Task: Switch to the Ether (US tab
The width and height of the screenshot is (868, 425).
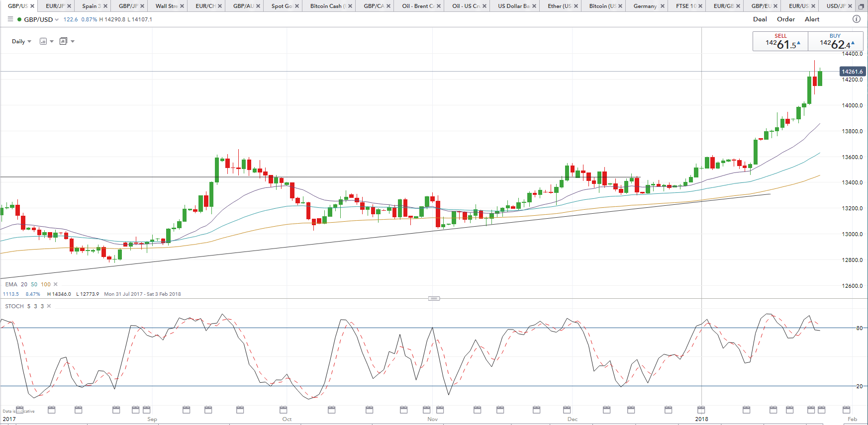Action: 560,6
